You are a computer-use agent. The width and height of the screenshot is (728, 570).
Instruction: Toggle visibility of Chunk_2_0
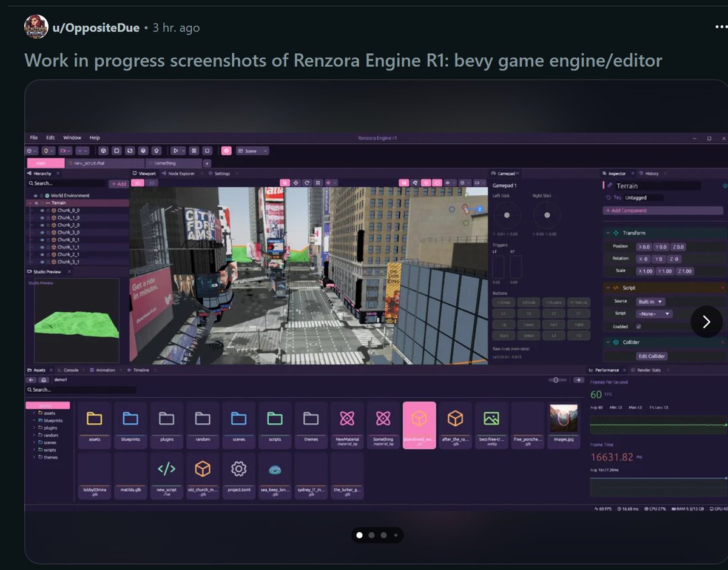[x=42, y=225]
